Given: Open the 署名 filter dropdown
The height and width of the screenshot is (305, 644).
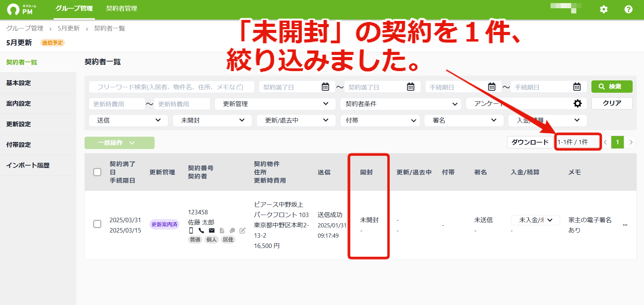Looking at the screenshot, I should point(464,120).
